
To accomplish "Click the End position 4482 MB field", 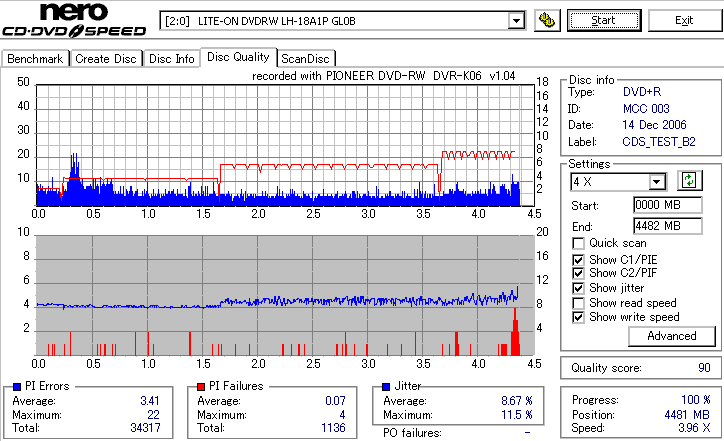I will (x=668, y=226).
